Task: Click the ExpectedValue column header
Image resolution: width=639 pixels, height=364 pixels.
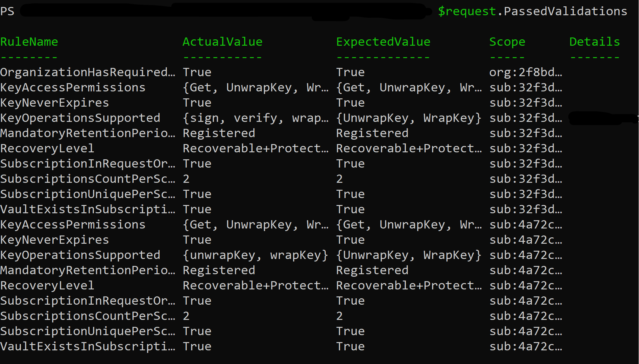Action: tap(383, 42)
